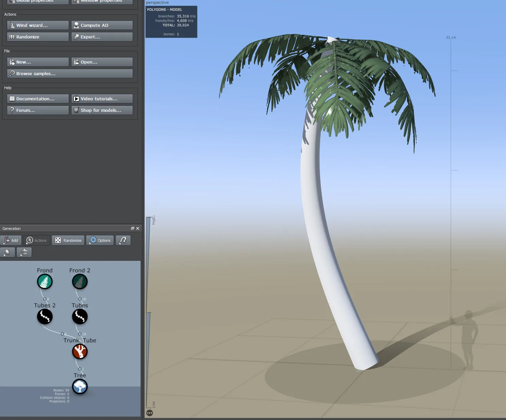Screen dimensions: 506x420
Task: Open the Export dialog
Action: (102, 37)
